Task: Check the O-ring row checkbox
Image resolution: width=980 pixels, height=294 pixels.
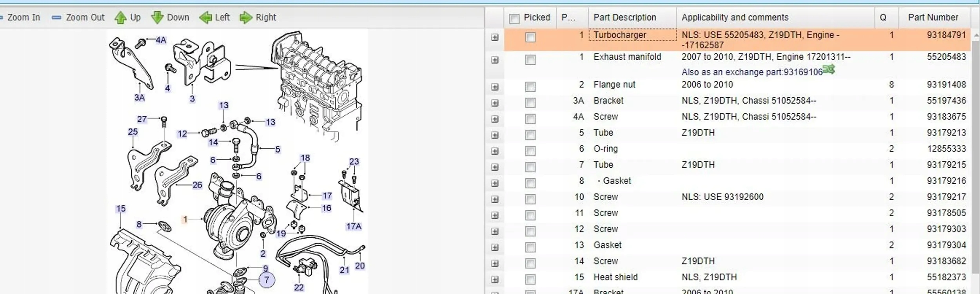Action: [x=530, y=151]
